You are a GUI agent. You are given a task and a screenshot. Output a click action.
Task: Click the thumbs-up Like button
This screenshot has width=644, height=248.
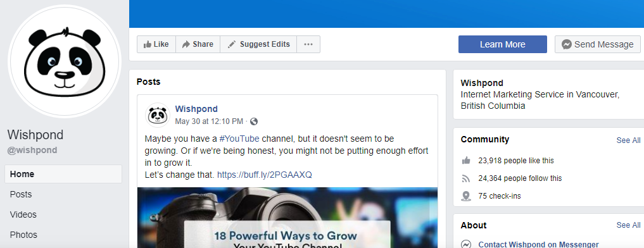[x=156, y=44]
